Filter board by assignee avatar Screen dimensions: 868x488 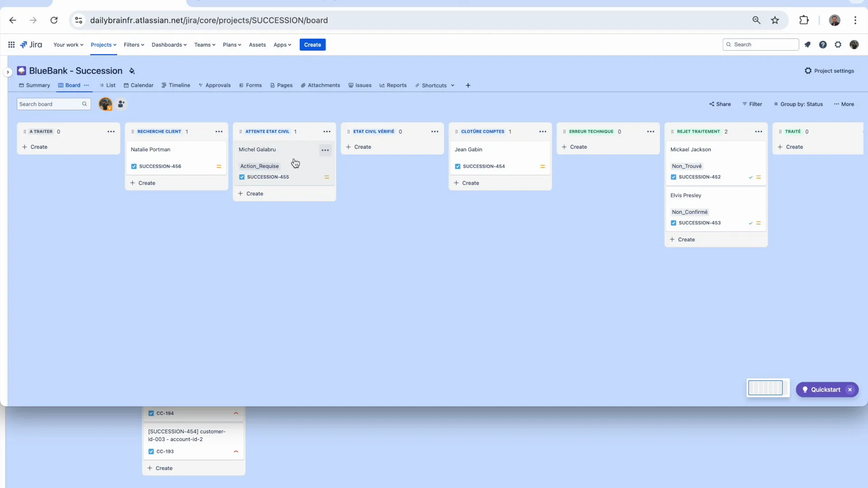click(x=105, y=104)
